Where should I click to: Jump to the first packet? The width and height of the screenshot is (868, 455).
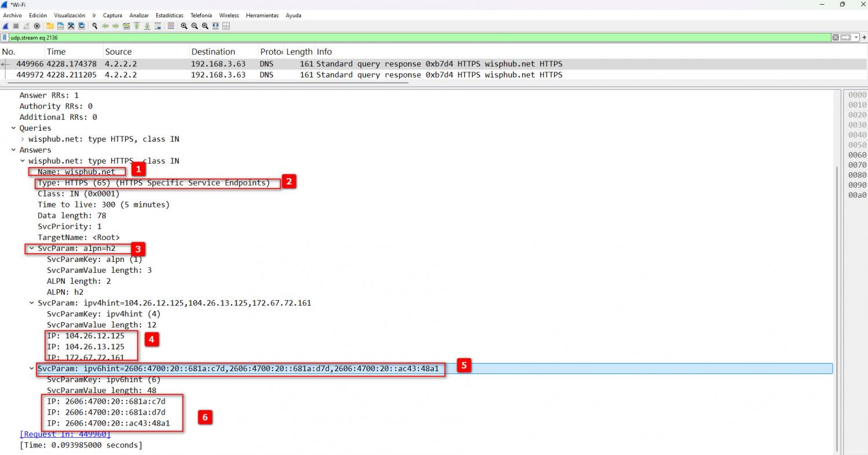pos(137,26)
